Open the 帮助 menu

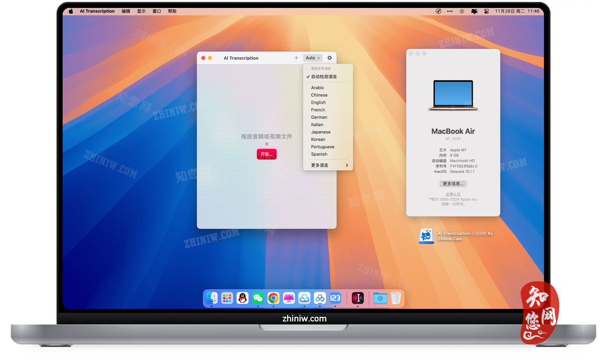pos(172,11)
